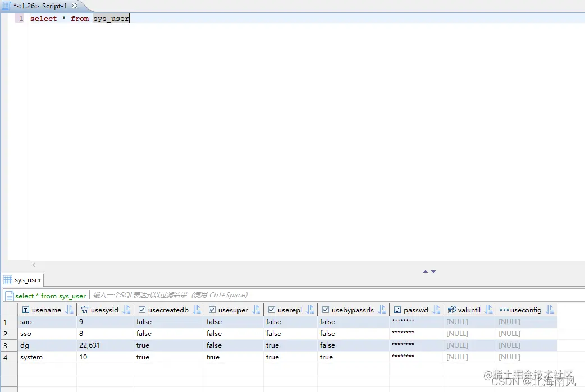Click the usebypassrls column header
This screenshot has height=392, width=585.
353,310
